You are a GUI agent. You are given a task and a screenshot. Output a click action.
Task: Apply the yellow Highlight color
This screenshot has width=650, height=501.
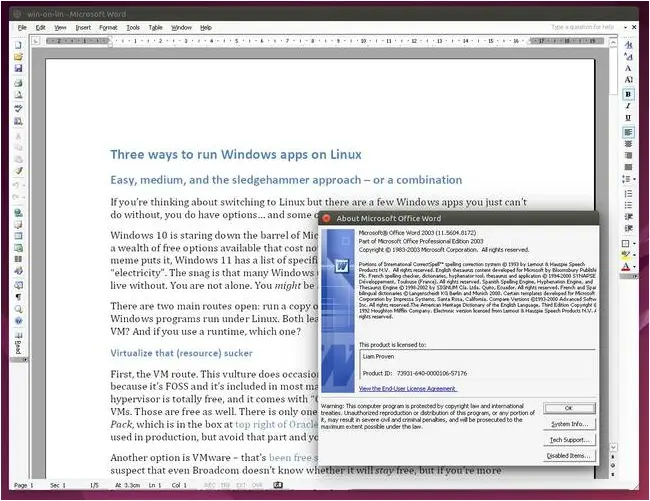626,255
